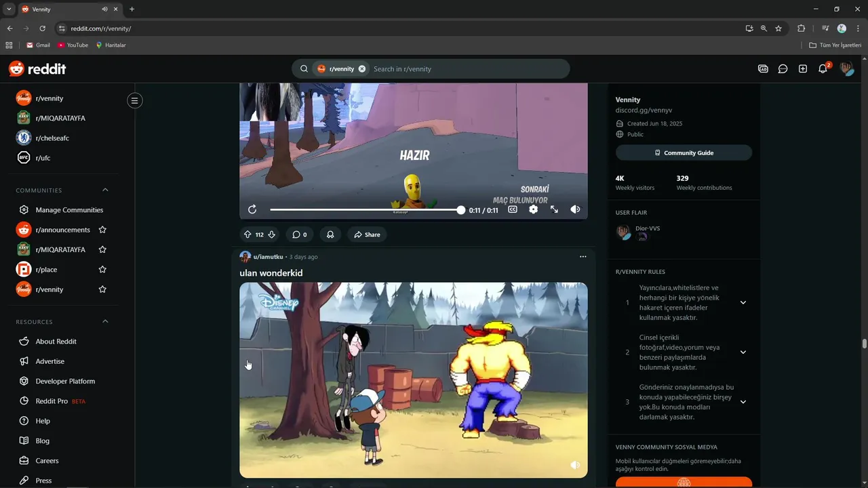Favorite r/place with star
868x488 pixels.
click(102, 269)
